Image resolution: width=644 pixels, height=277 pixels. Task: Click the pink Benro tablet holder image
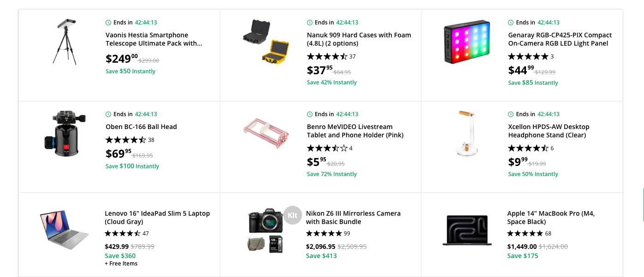[266, 134]
